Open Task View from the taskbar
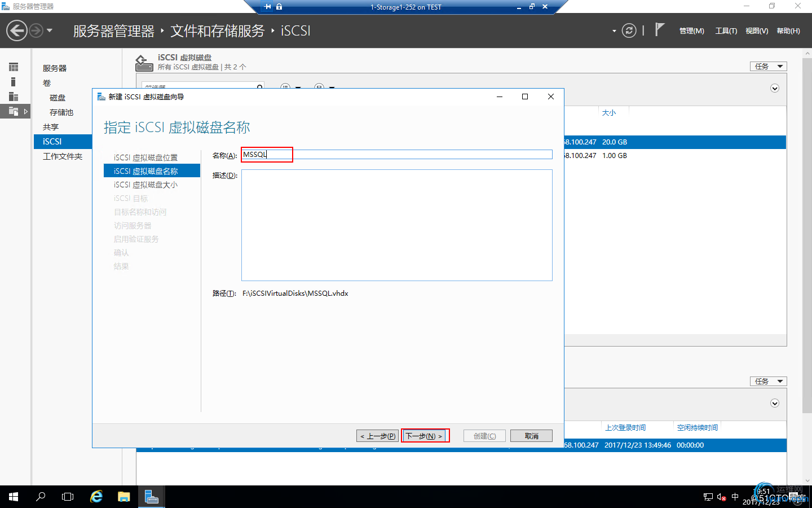This screenshot has width=812, height=508. 68,497
